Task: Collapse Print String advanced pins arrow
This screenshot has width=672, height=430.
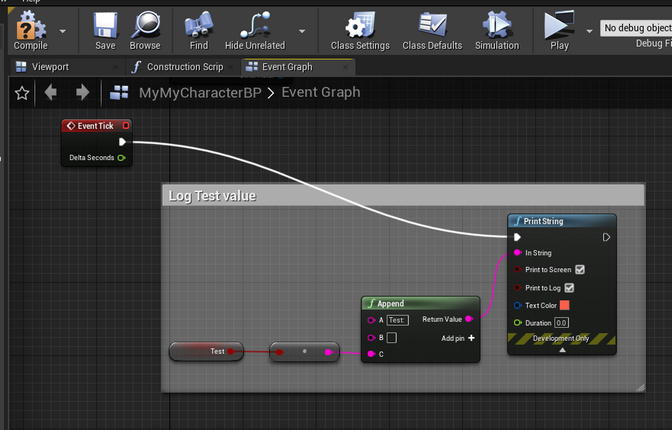Action: [x=562, y=350]
